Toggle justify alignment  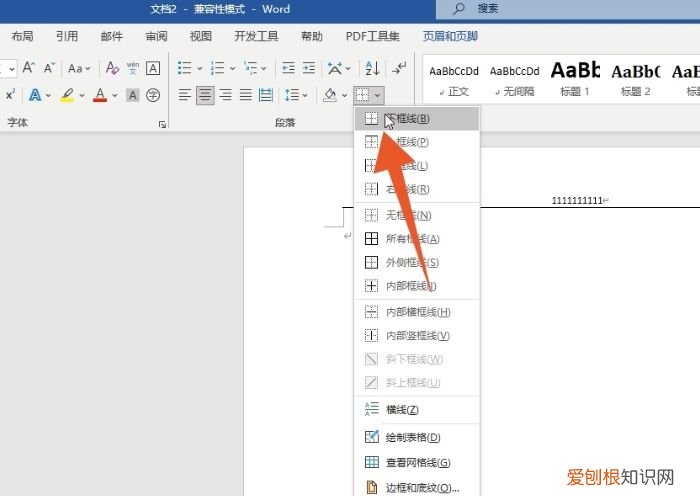(x=246, y=95)
